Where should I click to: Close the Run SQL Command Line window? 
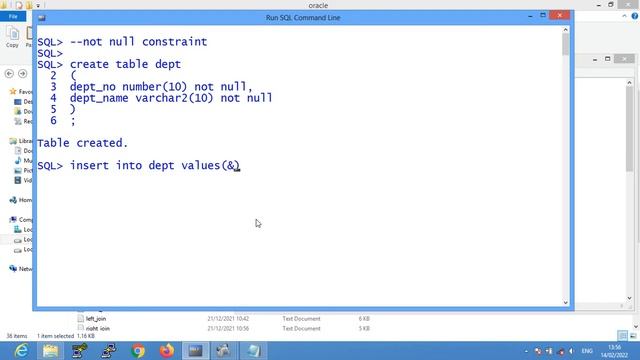coord(560,16)
